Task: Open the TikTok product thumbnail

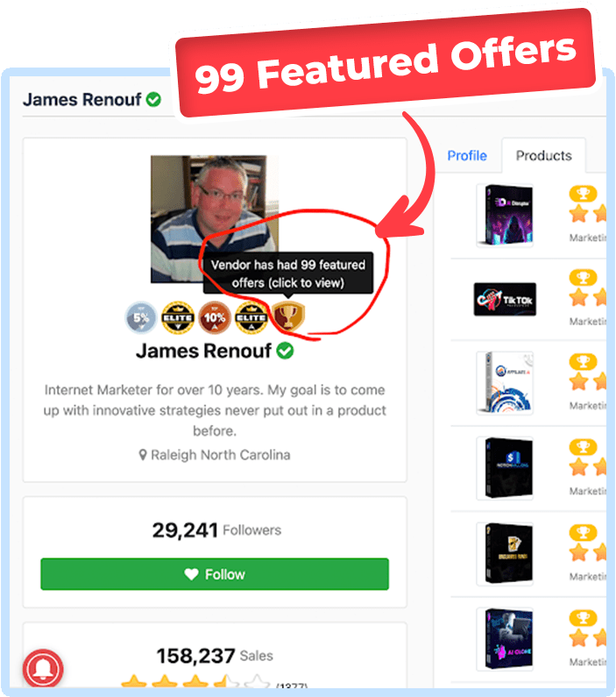Action: (x=505, y=299)
